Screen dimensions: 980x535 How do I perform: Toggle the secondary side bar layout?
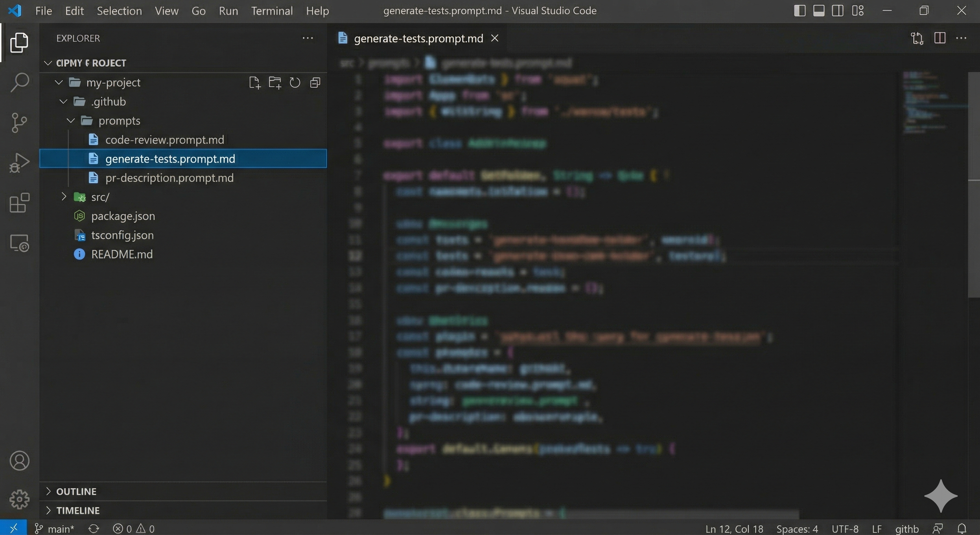pyautogui.click(x=837, y=11)
